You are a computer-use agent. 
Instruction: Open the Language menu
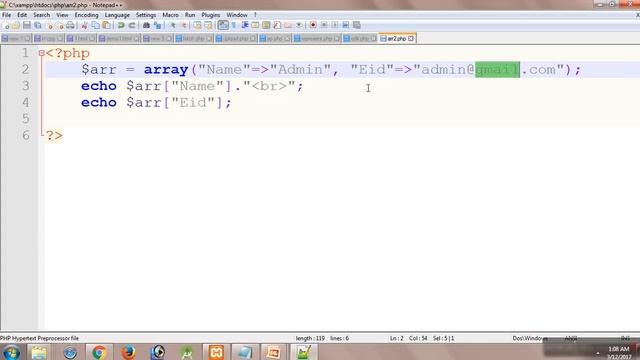point(117,15)
